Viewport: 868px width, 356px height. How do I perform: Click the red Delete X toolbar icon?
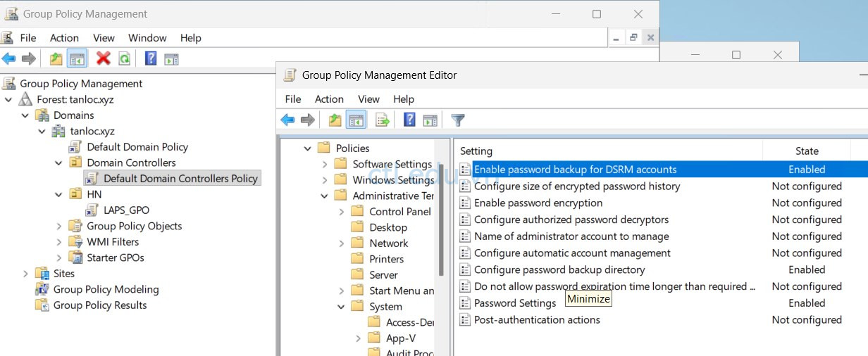104,59
